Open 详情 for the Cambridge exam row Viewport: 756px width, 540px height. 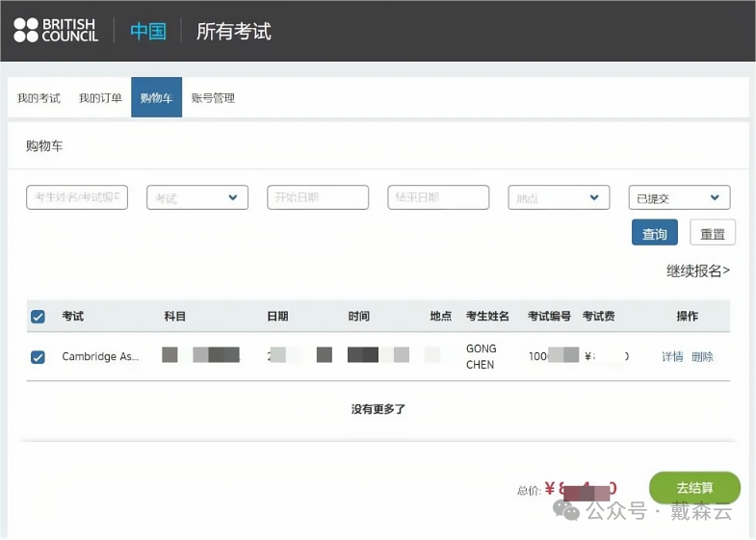point(672,356)
